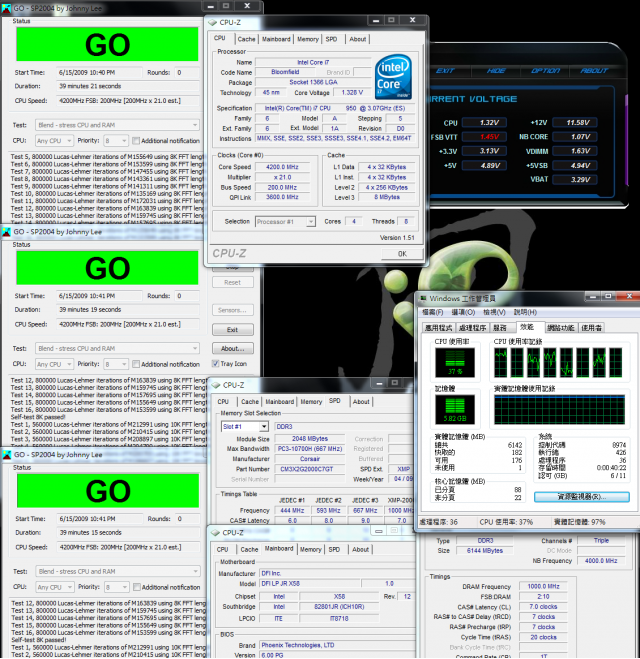Click Windows Task Manager title bar icon

423,298
